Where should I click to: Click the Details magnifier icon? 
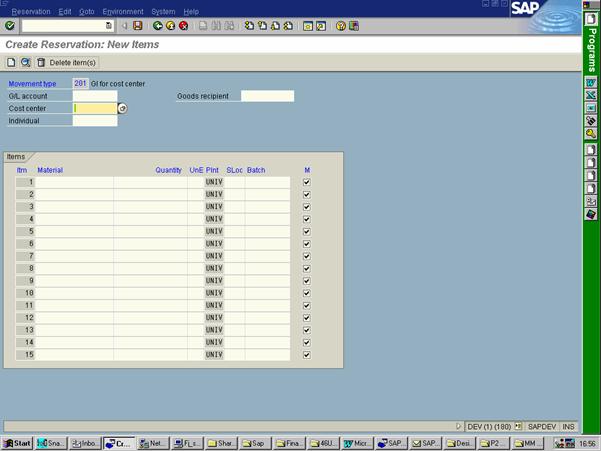point(26,62)
